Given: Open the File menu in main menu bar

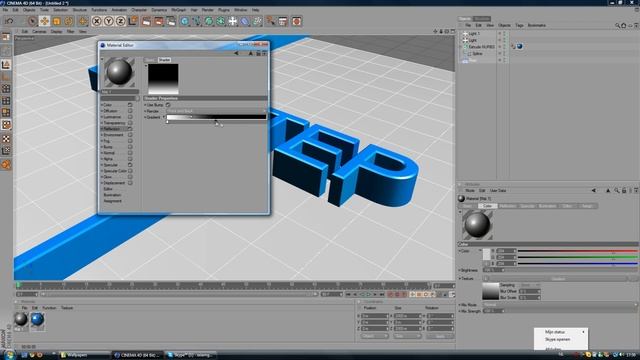Looking at the screenshot, I should pyautogui.click(x=5, y=10).
